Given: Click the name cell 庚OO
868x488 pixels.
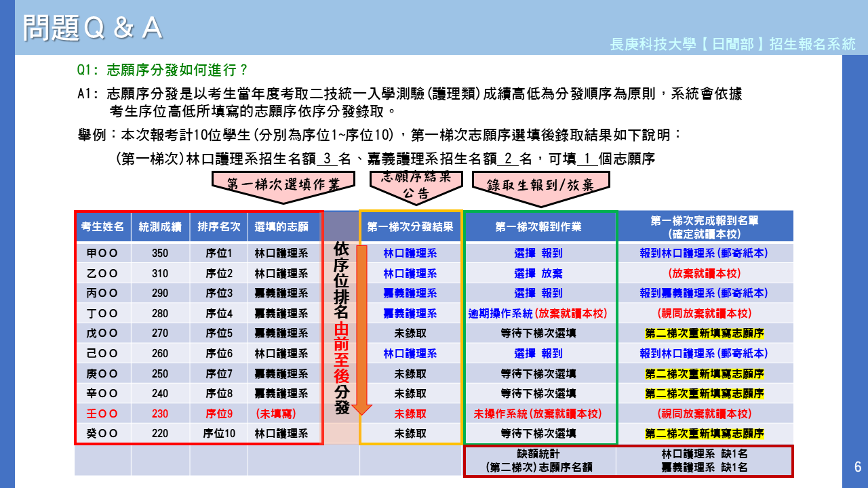Looking at the screenshot, I should click(102, 374).
